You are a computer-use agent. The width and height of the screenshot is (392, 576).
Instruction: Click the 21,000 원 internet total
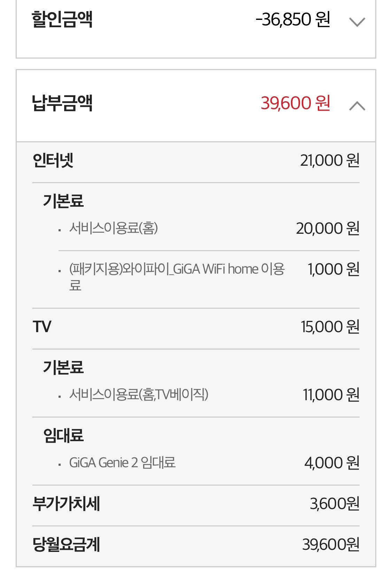point(330,161)
